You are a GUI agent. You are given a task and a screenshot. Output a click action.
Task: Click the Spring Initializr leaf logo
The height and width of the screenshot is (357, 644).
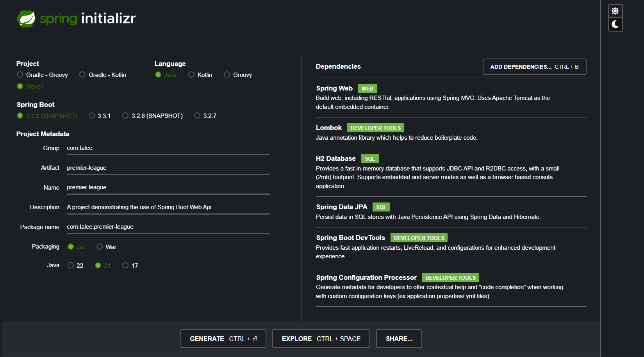(26, 18)
